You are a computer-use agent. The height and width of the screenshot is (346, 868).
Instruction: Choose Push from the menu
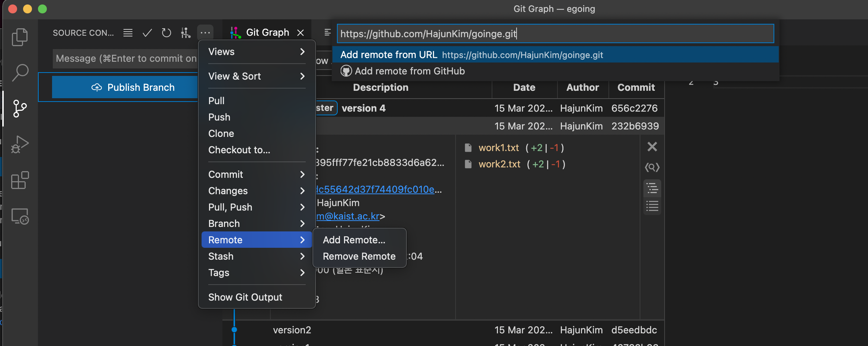coord(257,117)
